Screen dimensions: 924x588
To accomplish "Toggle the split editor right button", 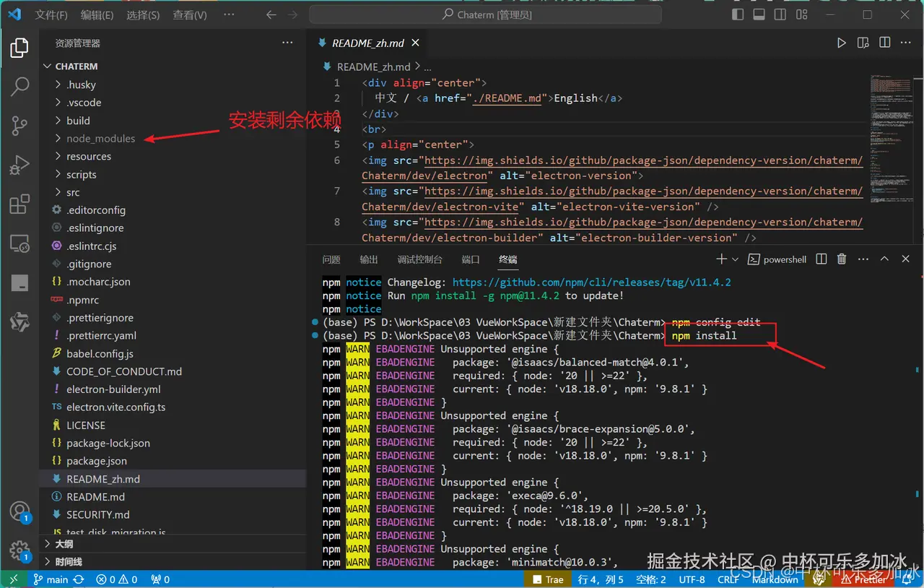I will (x=884, y=43).
